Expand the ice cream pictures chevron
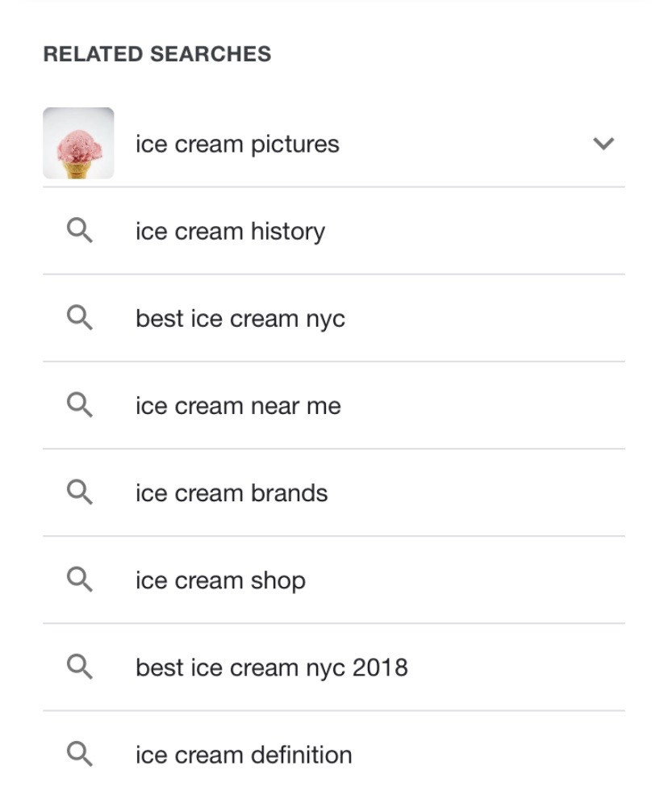The image size is (668, 812). click(603, 144)
